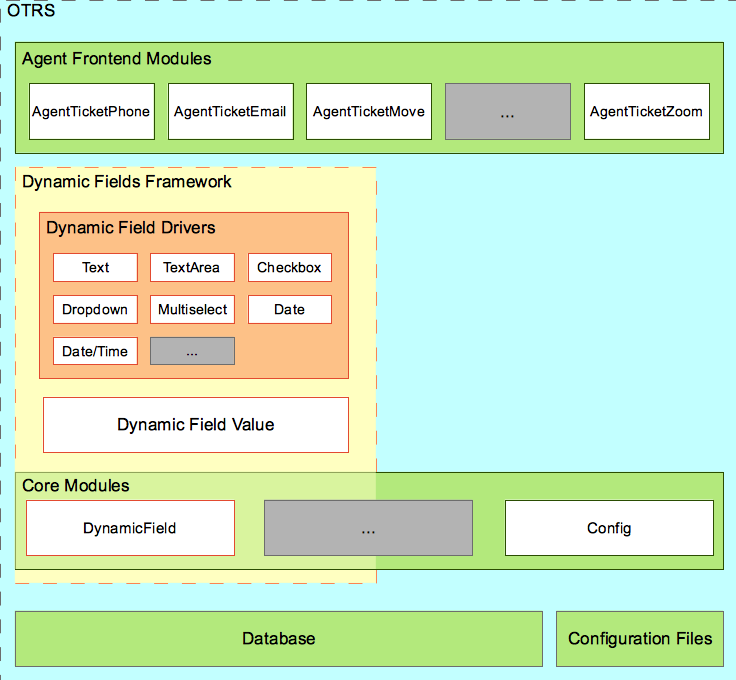The image size is (736, 680).
Task: Click the Dynamic Field Drivers heading
Action: pyautogui.click(x=130, y=228)
